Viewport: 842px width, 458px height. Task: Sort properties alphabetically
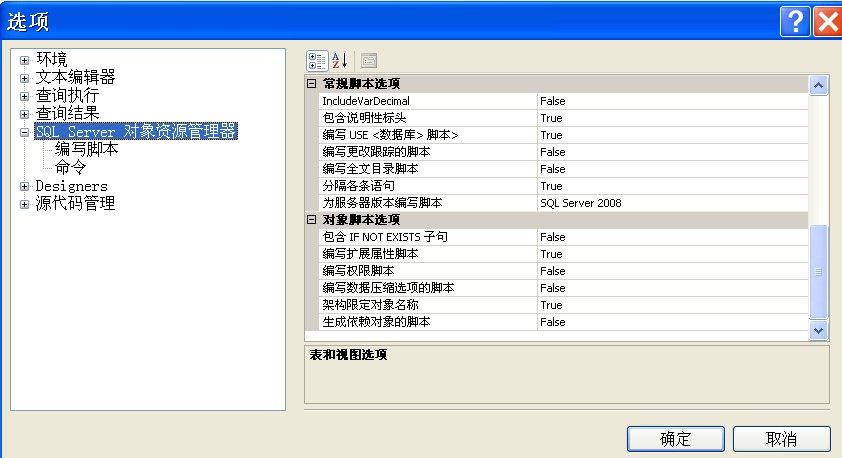coord(339,61)
